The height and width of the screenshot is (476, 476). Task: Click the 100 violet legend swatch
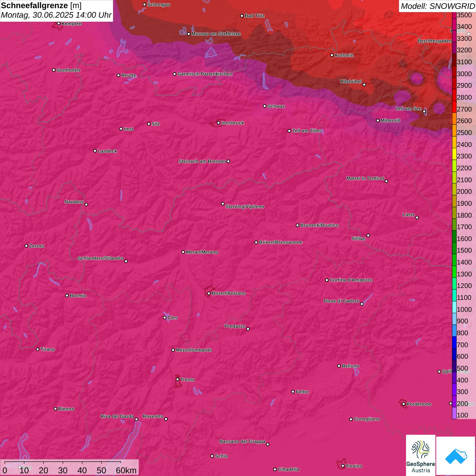454,413
